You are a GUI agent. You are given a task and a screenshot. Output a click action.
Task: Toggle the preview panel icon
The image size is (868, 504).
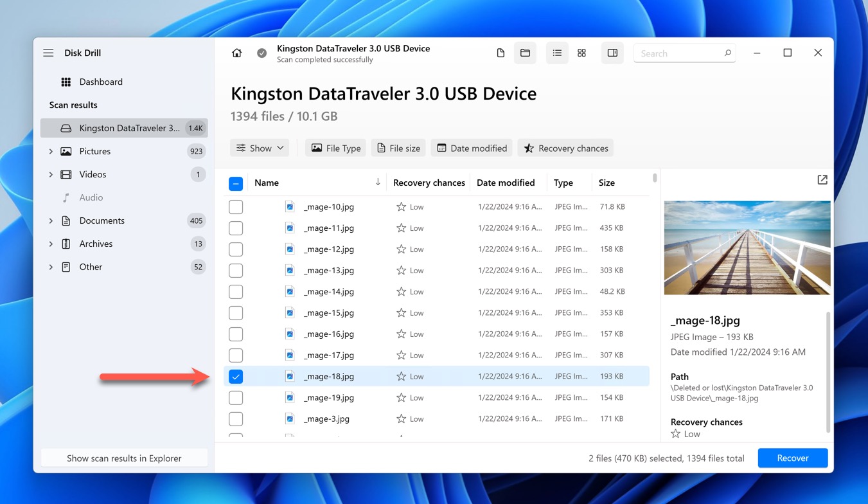[x=612, y=53]
